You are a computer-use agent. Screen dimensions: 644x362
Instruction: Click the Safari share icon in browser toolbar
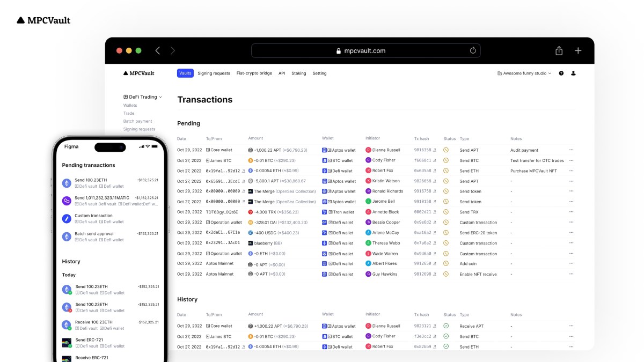tap(558, 50)
